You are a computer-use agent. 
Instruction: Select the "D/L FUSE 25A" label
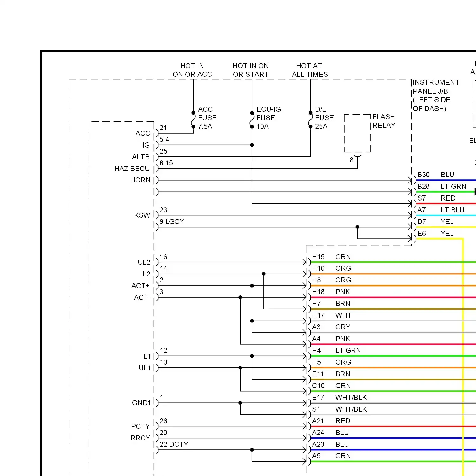point(324,118)
